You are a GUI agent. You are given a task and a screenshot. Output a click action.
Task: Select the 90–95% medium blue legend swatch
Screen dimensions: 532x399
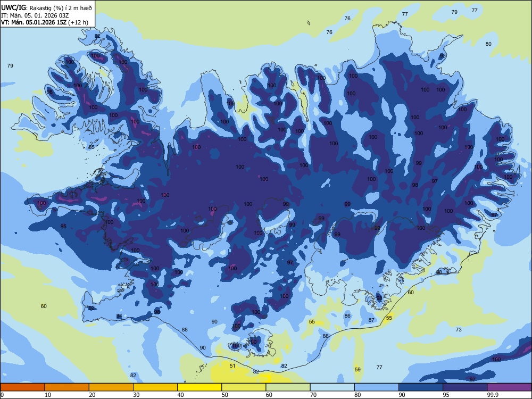coord(421,387)
